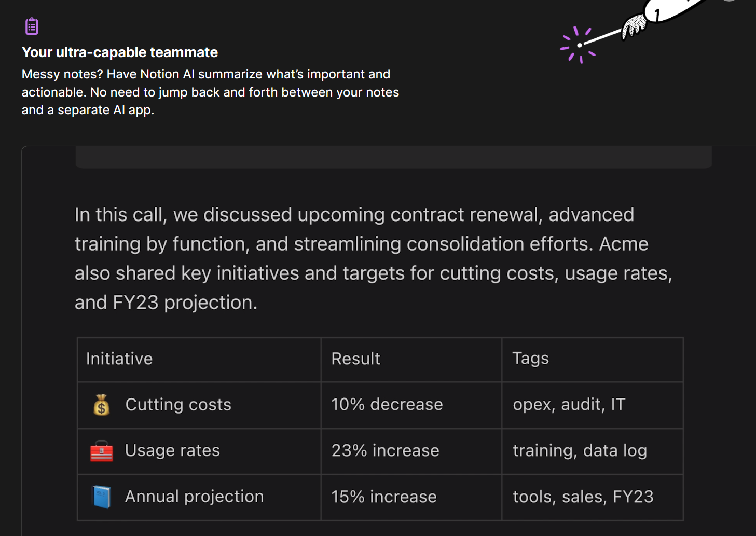This screenshot has width=756, height=536.
Task: Click the red toolbox emoji icon
Action: [102, 451]
